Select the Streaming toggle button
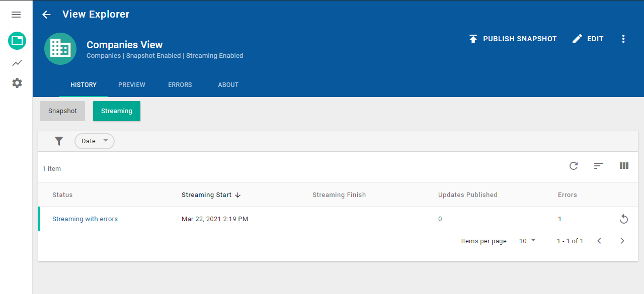The width and height of the screenshot is (644, 294). point(116,111)
